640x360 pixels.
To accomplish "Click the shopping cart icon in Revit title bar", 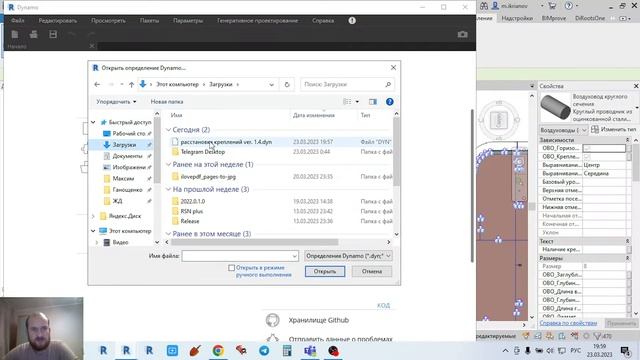I will (552, 6).
